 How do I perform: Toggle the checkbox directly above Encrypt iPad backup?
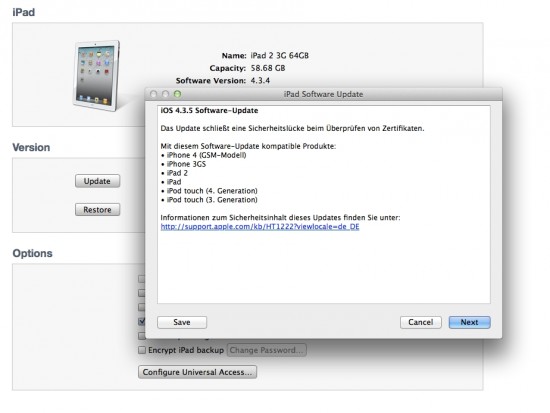tap(142, 336)
